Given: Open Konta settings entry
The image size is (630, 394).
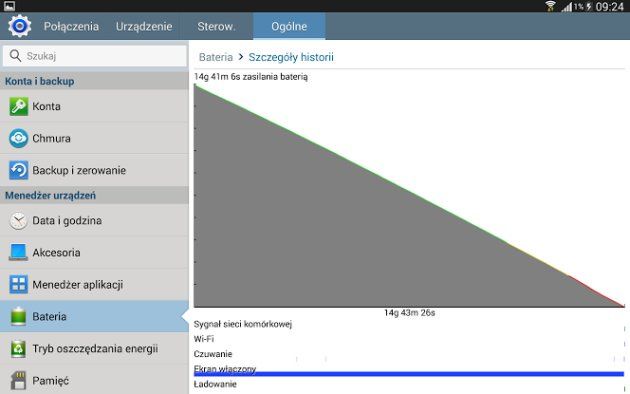Looking at the screenshot, I should click(x=94, y=106).
